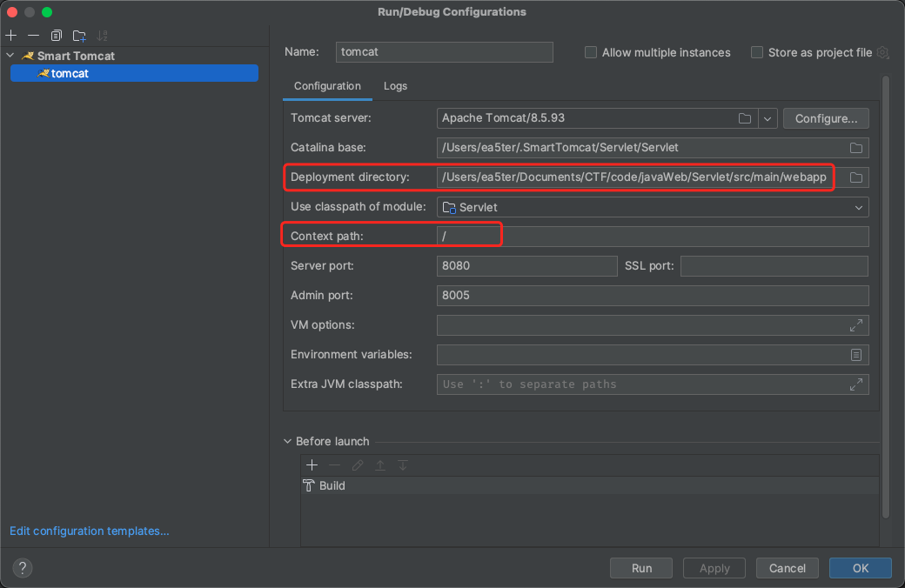The image size is (905, 588).
Task: Add a Before launch task
Action: click(312, 465)
